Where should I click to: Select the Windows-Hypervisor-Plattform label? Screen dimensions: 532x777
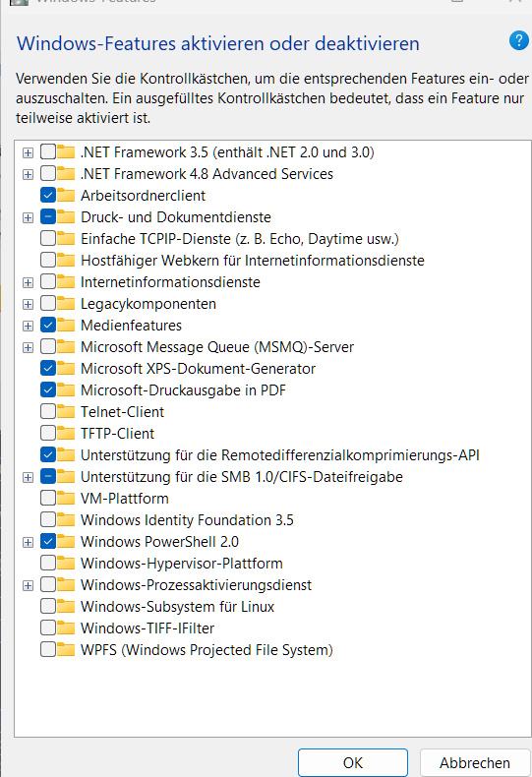[x=182, y=563]
